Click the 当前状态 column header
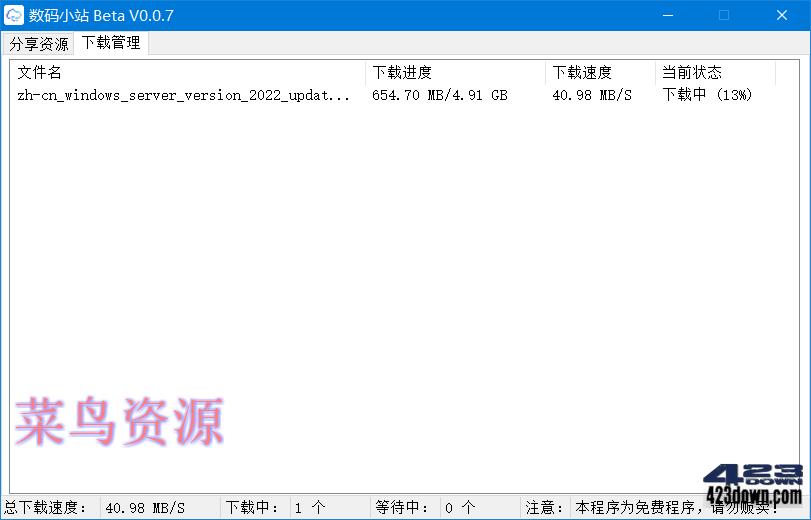 point(715,72)
